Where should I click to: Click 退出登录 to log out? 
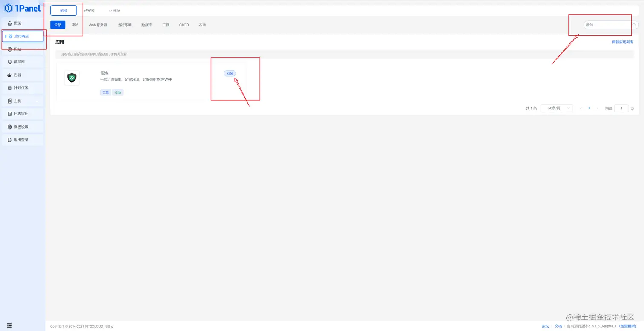click(23, 140)
